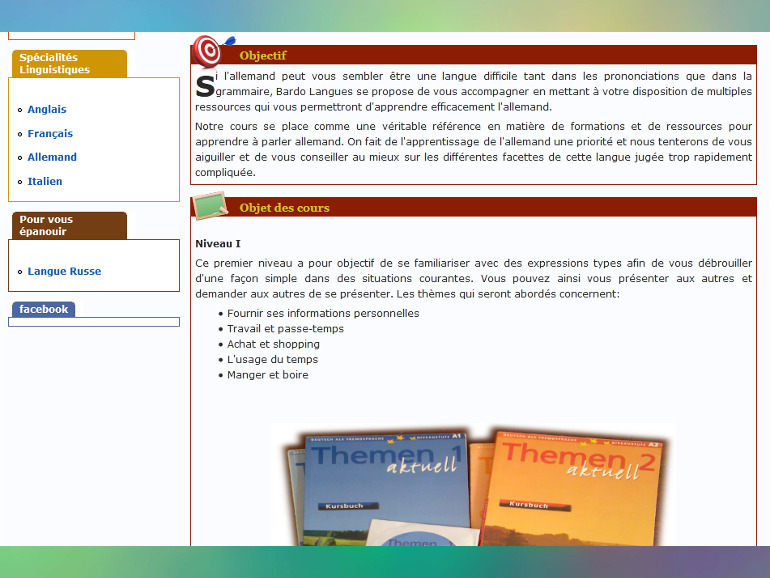Go to the Italien course link
Viewport: 770px width, 578px height.
tap(45, 181)
